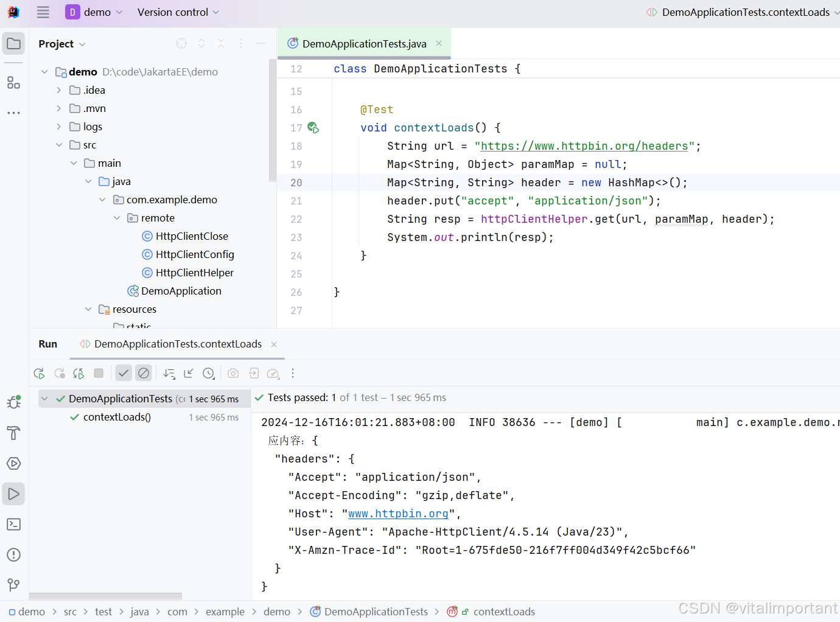Collapse the src folder
Image resolution: width=840 pixels, height=622 pixels.
tap(59, 144)
